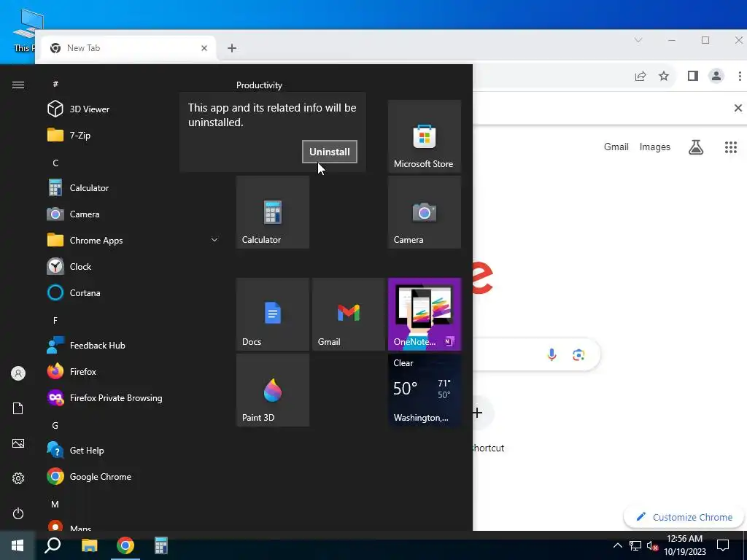This screenshot has height=560, width=747.
Task: Select the F letter header in app list
Action: [55, 321]
